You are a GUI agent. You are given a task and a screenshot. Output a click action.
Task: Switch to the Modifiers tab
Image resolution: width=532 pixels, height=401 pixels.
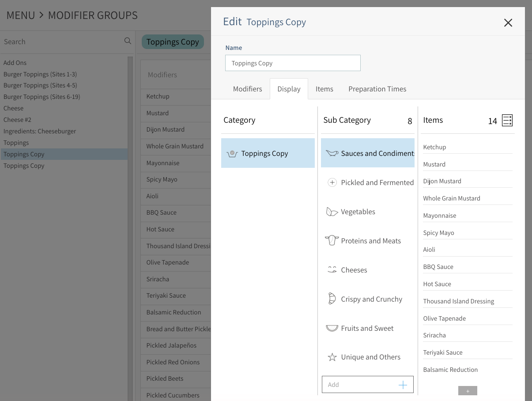tap(248, 89)
